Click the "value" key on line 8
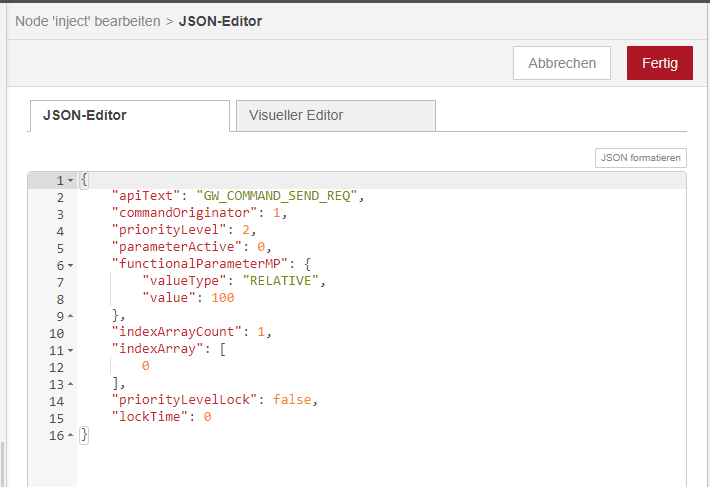The image size is (710, 487). pos(168,298)
